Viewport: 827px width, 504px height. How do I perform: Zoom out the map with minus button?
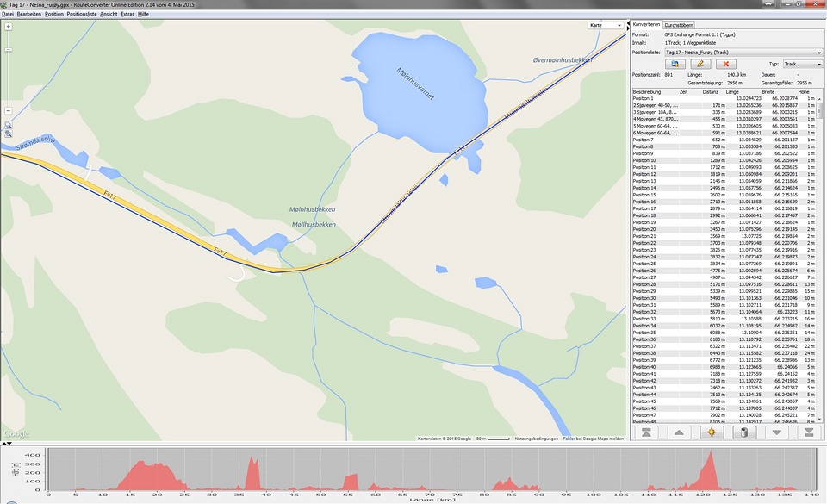pos(9,111)
